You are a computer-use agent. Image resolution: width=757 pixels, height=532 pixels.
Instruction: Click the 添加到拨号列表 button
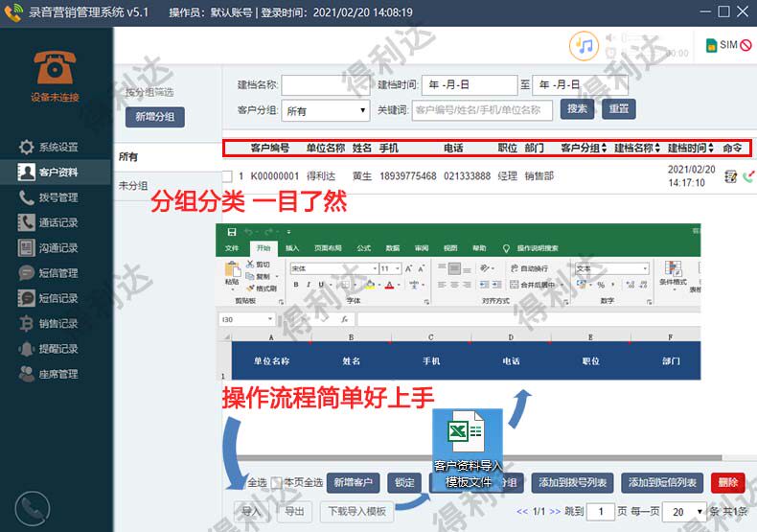(x=573, y=483)
